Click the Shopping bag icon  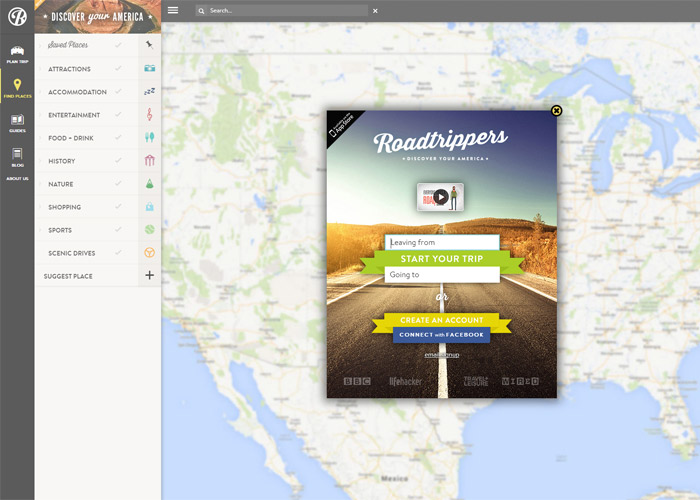tap(150, 207)
